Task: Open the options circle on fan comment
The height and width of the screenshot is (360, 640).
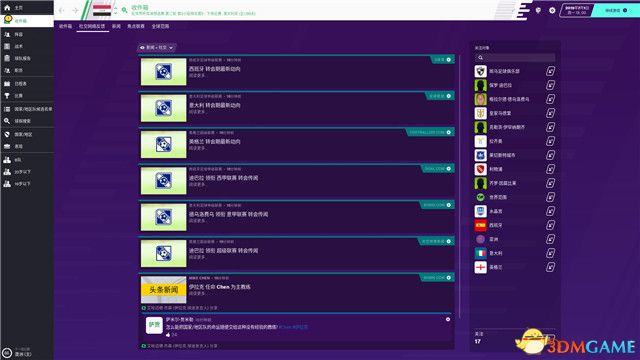Action: [448, 319]
